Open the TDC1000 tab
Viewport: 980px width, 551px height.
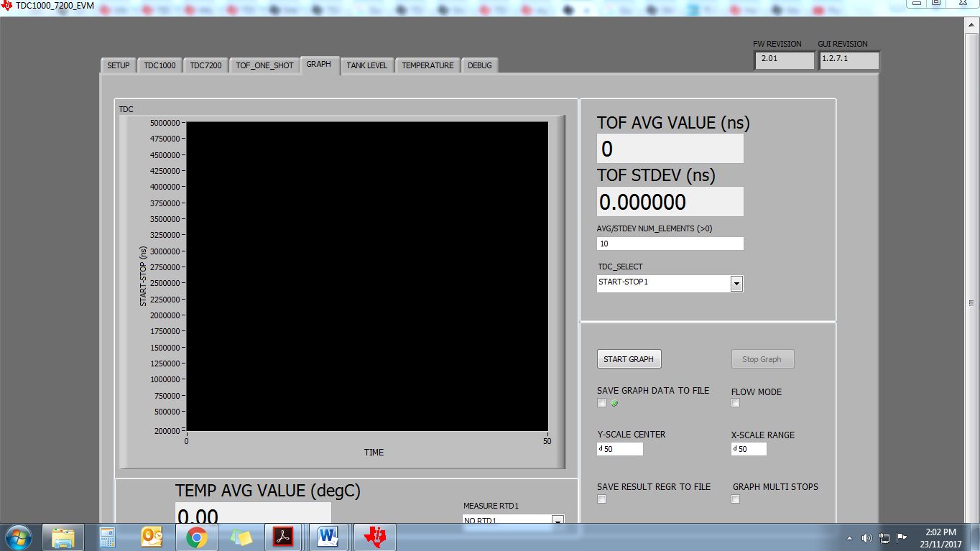pos(160,65)
